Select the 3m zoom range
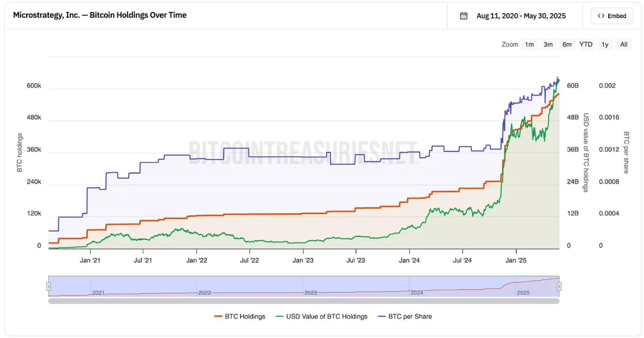644x338 pixels. [548, 44]
